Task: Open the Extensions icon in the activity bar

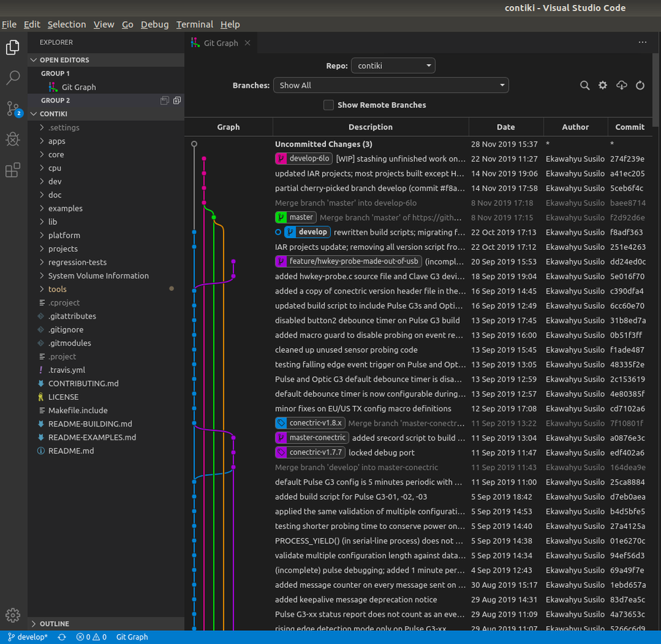Action: pyautogui.click(x=13, y=170)
